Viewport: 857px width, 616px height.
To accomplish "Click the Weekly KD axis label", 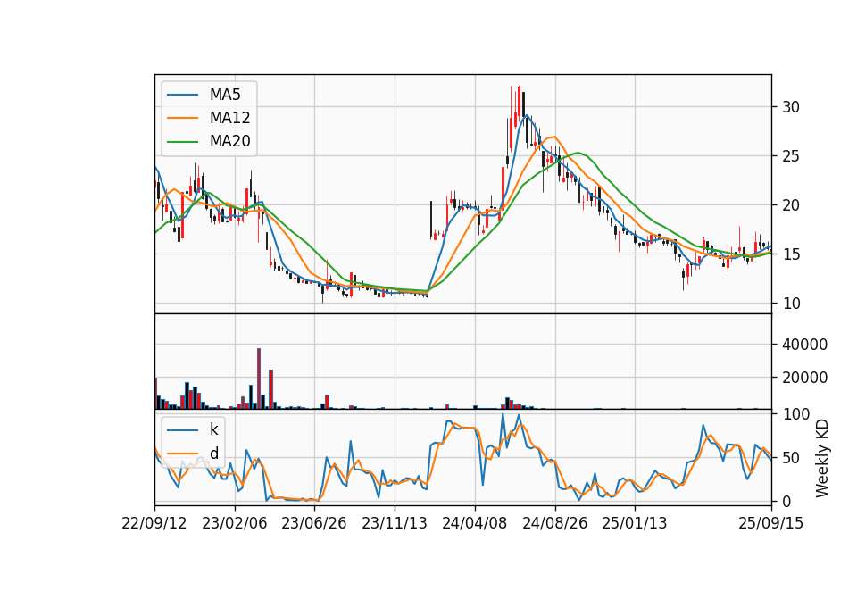I will coord(822,459).
